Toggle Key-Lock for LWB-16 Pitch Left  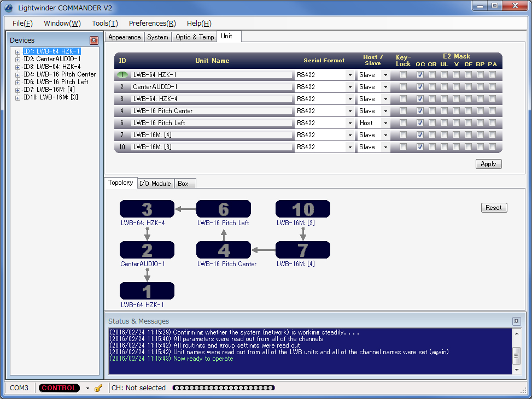tap(403, 123)
